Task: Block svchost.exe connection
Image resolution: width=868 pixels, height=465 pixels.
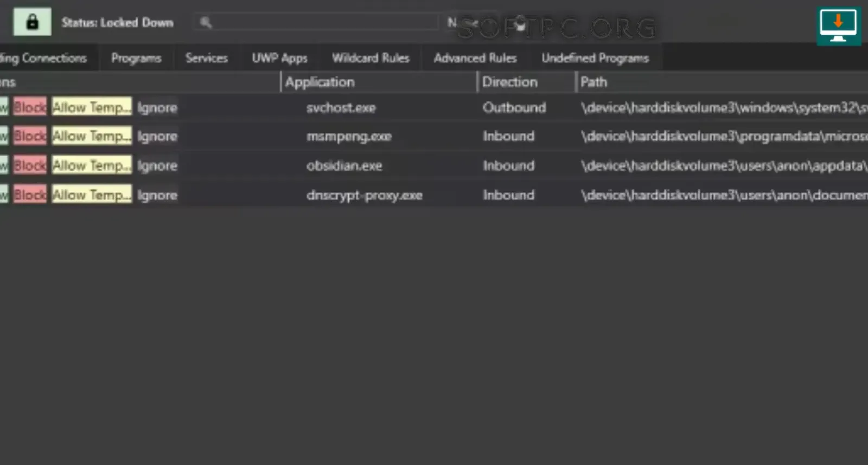Action: pyautogui.click(x=30, y=107)
